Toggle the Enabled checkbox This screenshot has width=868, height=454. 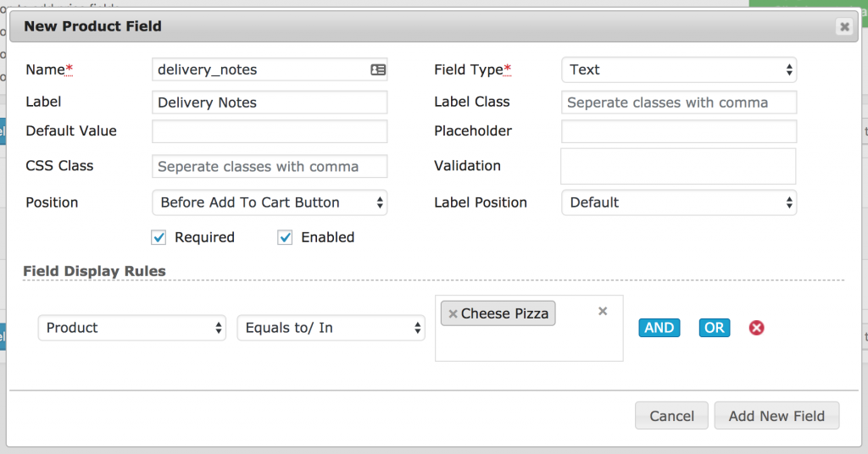pos(285,238)
